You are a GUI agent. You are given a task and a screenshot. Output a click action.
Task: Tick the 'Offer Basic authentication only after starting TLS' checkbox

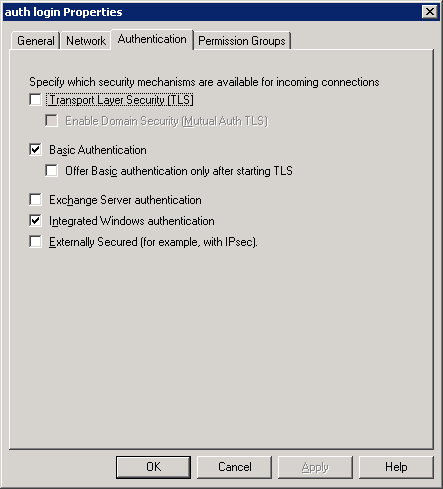[x=51, y=170]
